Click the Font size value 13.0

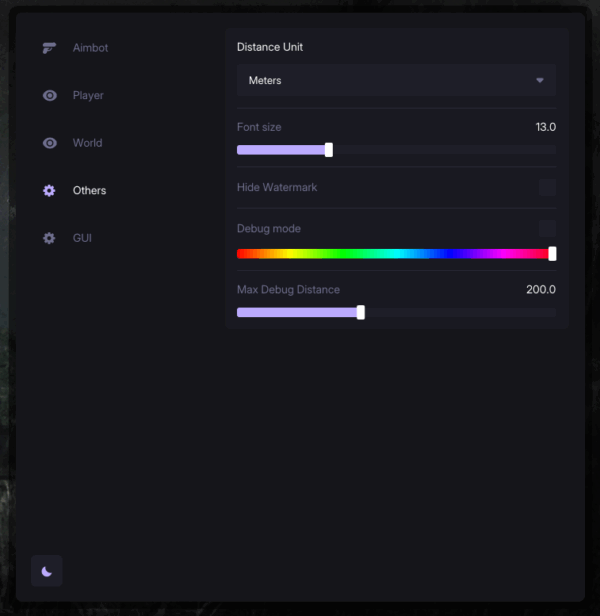click(x=546, y=127)
